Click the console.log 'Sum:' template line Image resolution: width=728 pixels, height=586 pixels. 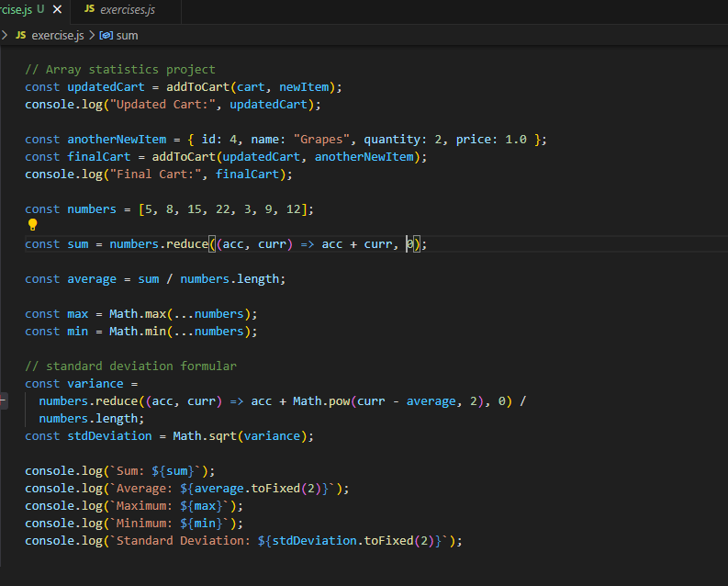(x=120, y=471)
